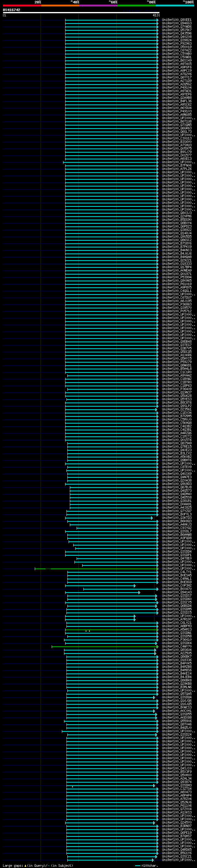Select the UniRef100_P36410 hit
Viewport: 197px width, 868px height.
point(176,640)
